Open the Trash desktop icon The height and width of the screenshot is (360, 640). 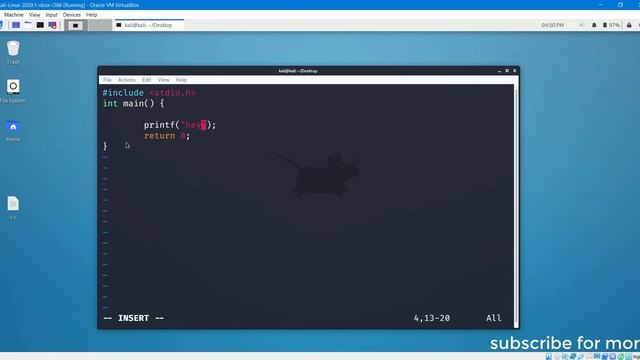tap(13, 52)
